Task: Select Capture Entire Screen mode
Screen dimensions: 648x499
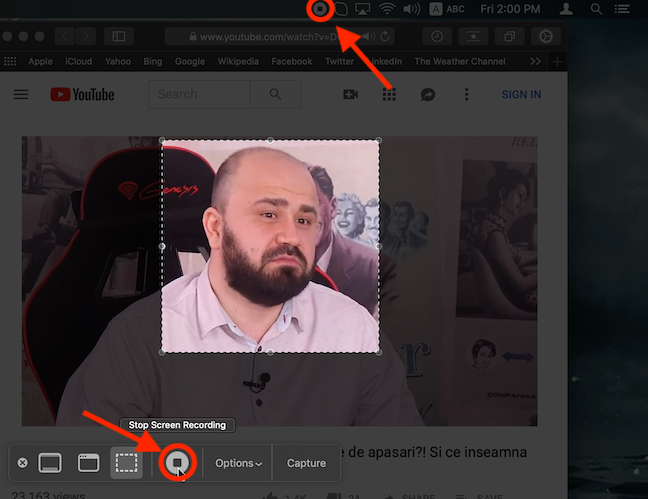Action: click(x=50, y=463)
